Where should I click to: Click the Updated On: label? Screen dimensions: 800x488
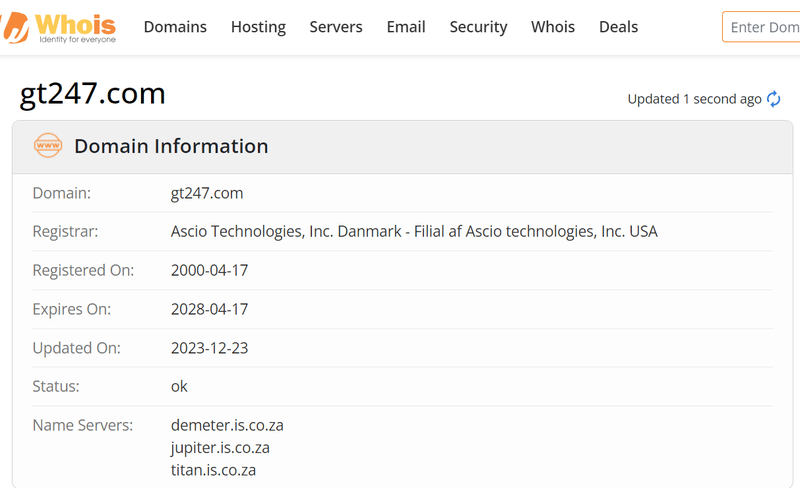pyautogui.click(x=77, y=348)
